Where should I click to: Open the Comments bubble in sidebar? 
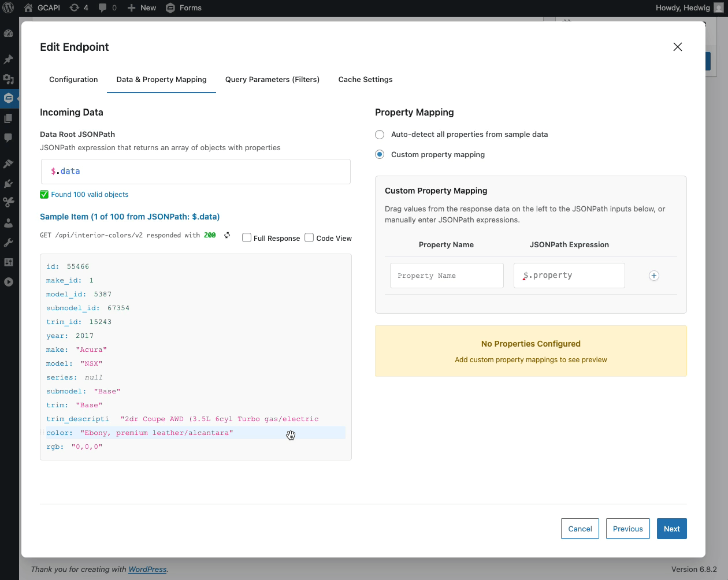click(x=9, y=138)
